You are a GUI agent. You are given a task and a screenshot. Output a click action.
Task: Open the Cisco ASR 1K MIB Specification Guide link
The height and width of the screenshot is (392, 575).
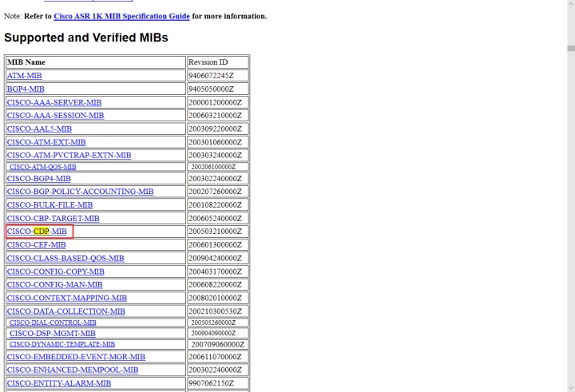[121, 17]
